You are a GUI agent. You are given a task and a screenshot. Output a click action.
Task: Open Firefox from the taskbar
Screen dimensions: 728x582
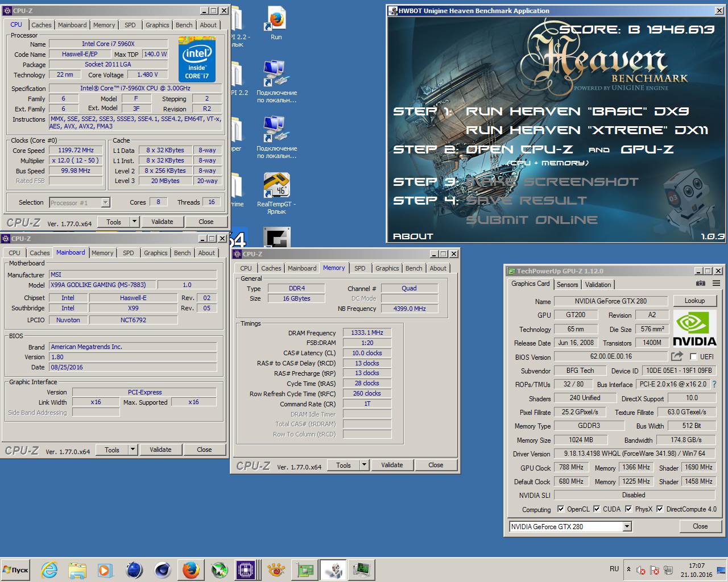[x=191, y=569]
